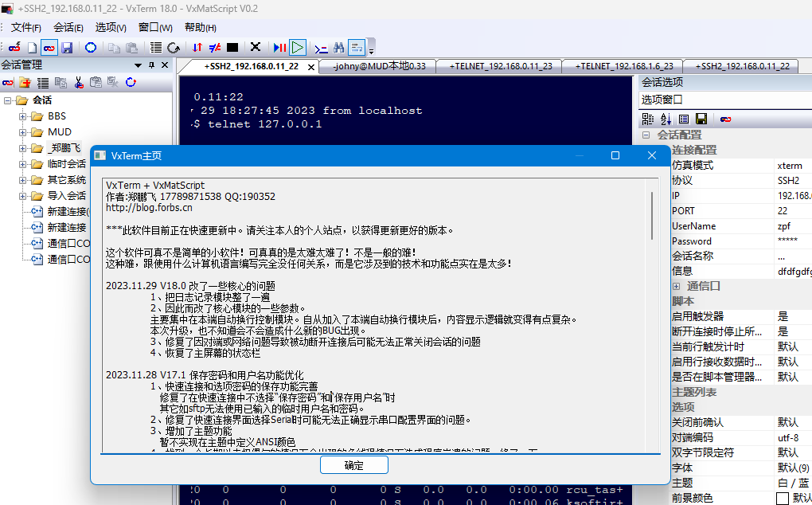The width and height of the screenshot is (812, 505).
Task: Maximize the VxTerm主页 dialog
Action: pos(615,155)
